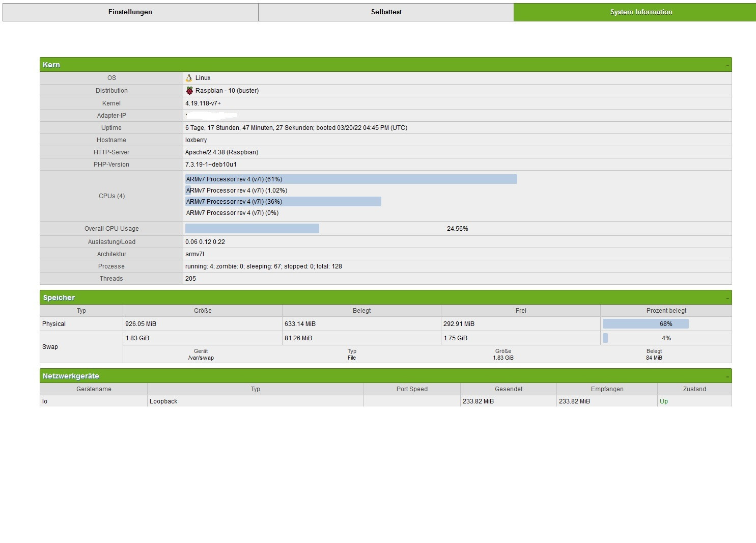
Task: Click the Loopback type cell
Action: point(163,401)
